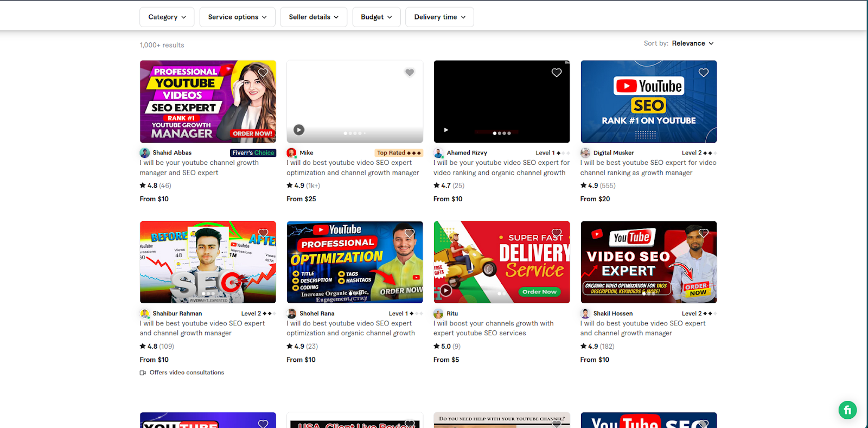The image size is (868, 428).
Task: Click Fiverr's Choice badge
Action: tap(253, 153)
